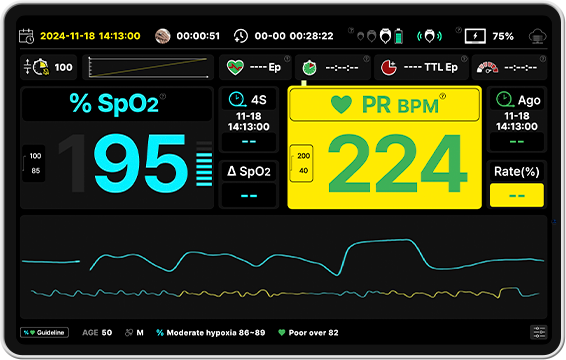Tap the large 95 SpO2 value
566x360 pixels.
pyautogui.click(x=140, y=164)
